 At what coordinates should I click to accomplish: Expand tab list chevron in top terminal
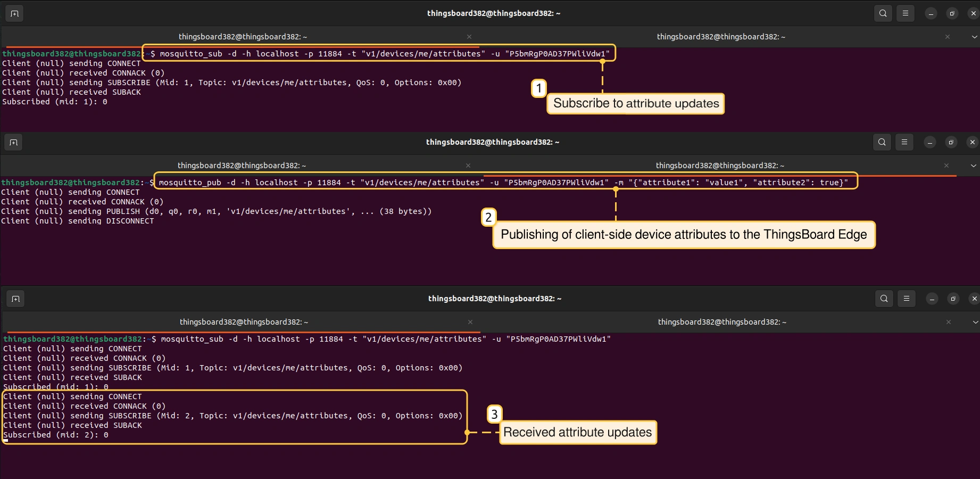coord(974,37)
